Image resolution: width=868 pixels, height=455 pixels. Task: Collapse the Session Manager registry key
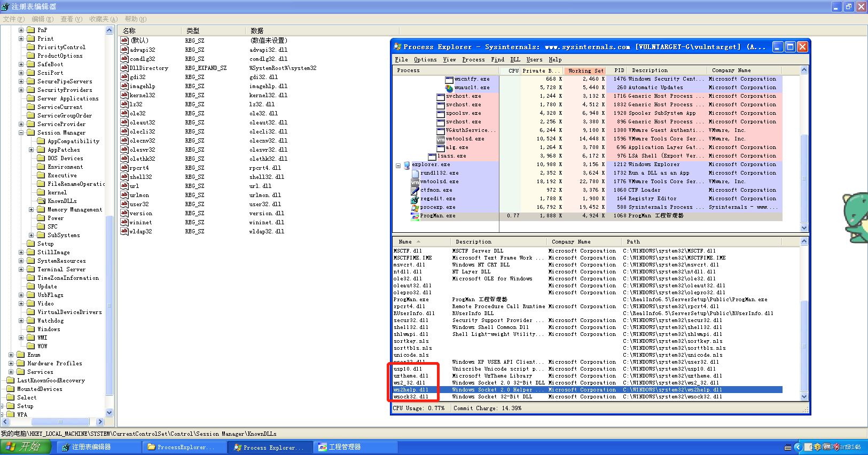coord(21,132)
